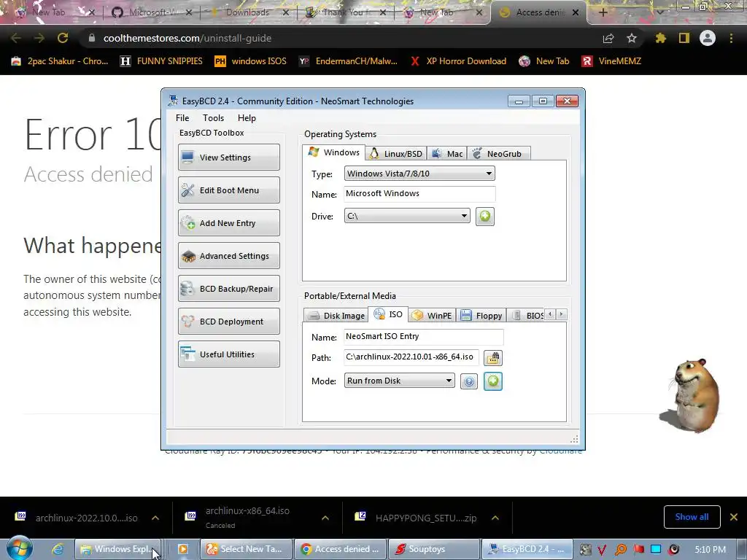Open the Windows Start orb
This screenshot has width=747, height=560.
coord(19,549)
